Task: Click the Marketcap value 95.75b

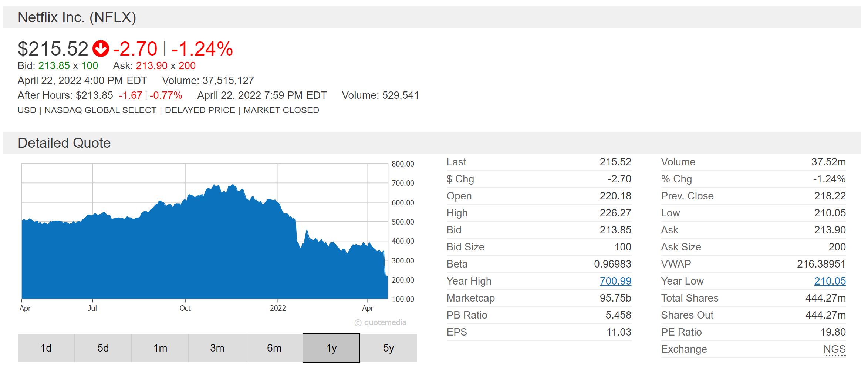Action: (615, 298)
